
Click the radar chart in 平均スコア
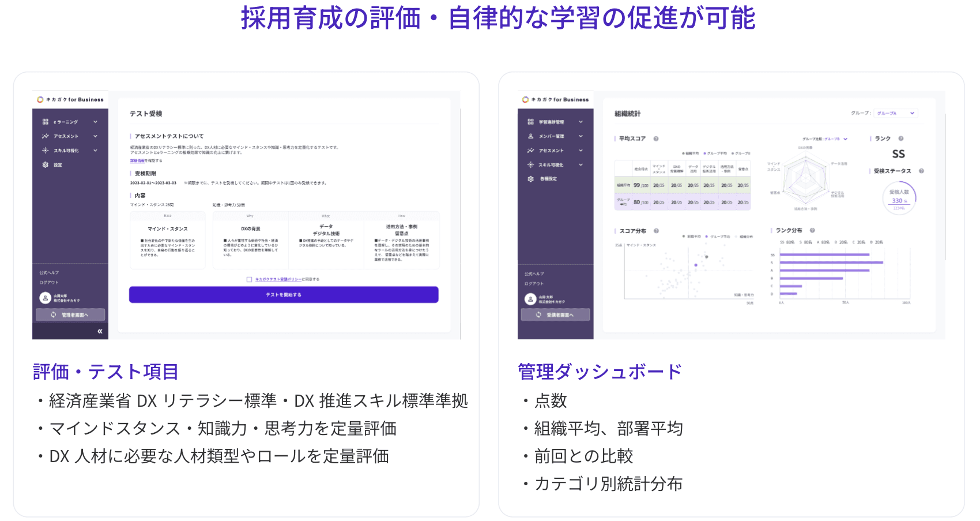click(x=806, y=178)
